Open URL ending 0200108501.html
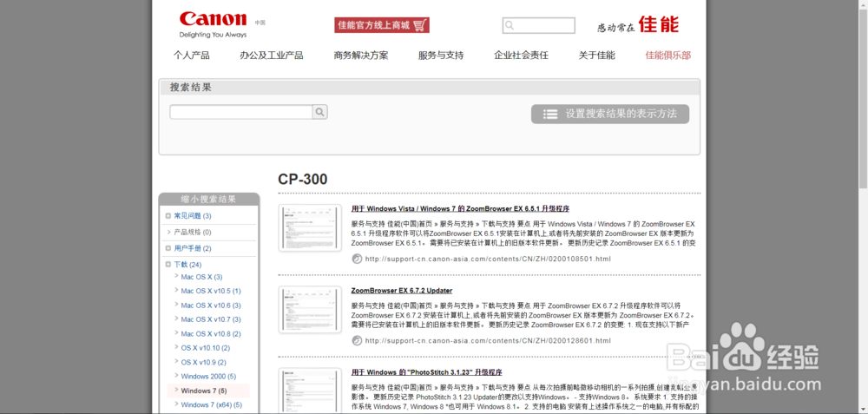 coord(488,259)
